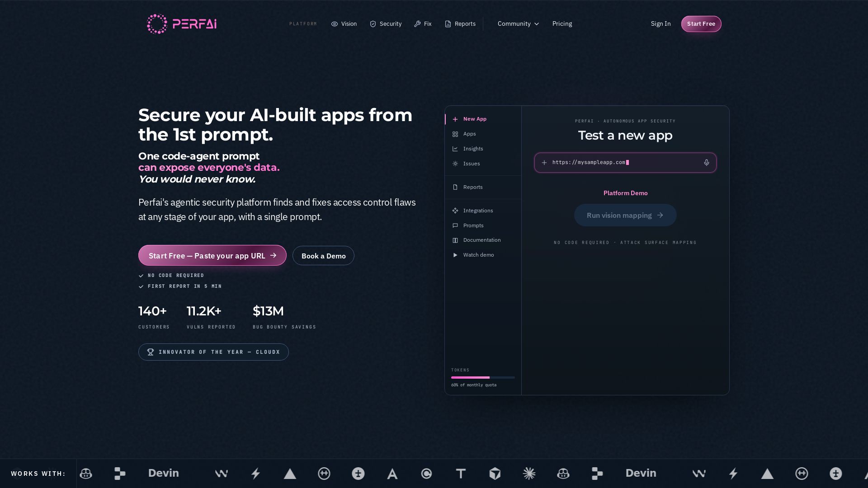Open Reports in the demo sidebar
This screenshot has width=868, height=488.
click(483, 188)
